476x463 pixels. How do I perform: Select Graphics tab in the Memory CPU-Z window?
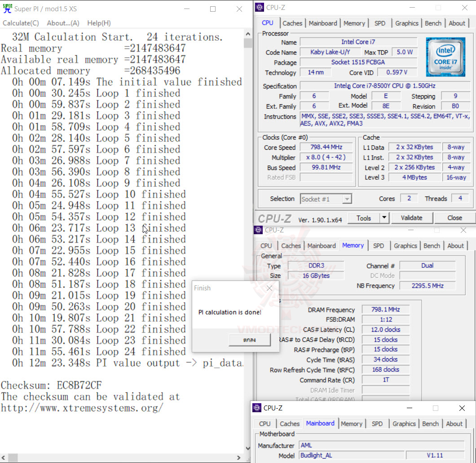click(405, 246)
